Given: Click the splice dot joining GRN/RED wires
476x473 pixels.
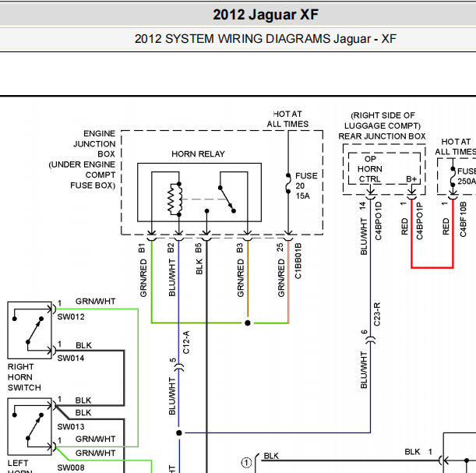Looking at the screenshot, I should pos(248,323).
